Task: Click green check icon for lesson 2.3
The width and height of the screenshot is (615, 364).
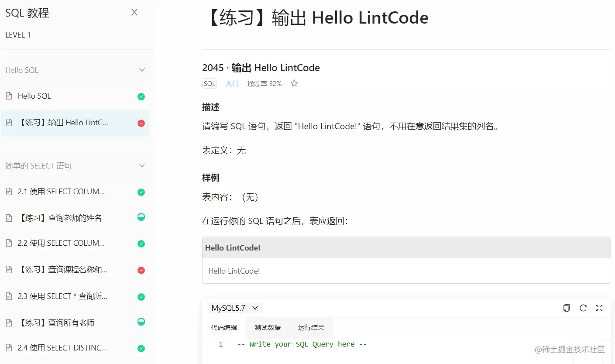Action: tap(141, 297)
